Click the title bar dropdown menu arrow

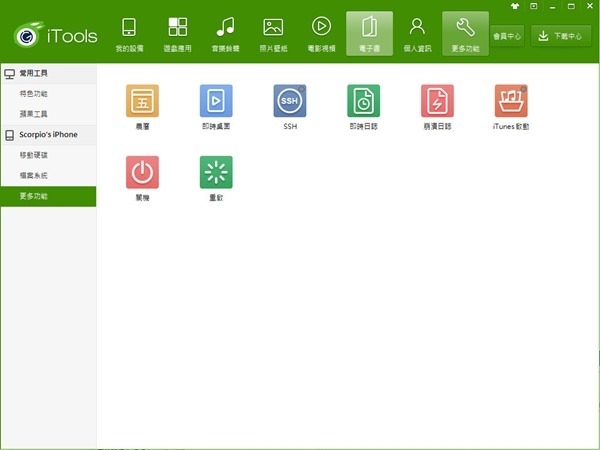coord(534,6)
